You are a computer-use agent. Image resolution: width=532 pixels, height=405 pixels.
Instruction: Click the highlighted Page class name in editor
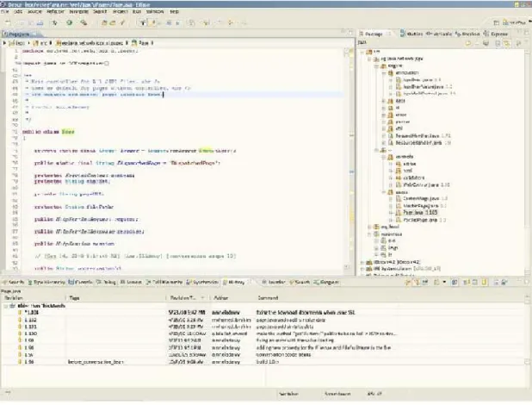click(68, 132)
